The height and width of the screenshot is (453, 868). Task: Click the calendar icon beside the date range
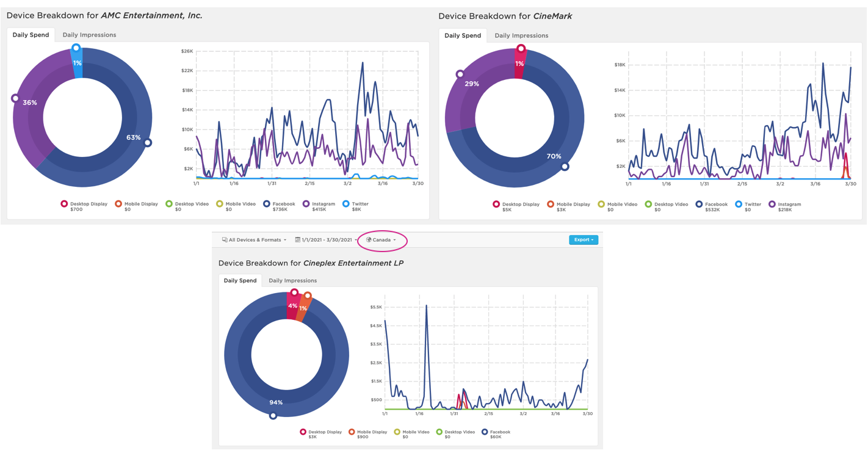(x=297, y=240)
